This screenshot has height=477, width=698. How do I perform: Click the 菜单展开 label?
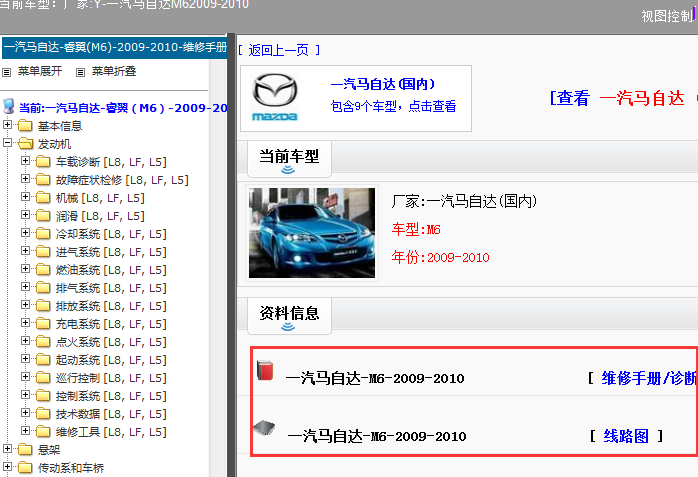(40, 71)
